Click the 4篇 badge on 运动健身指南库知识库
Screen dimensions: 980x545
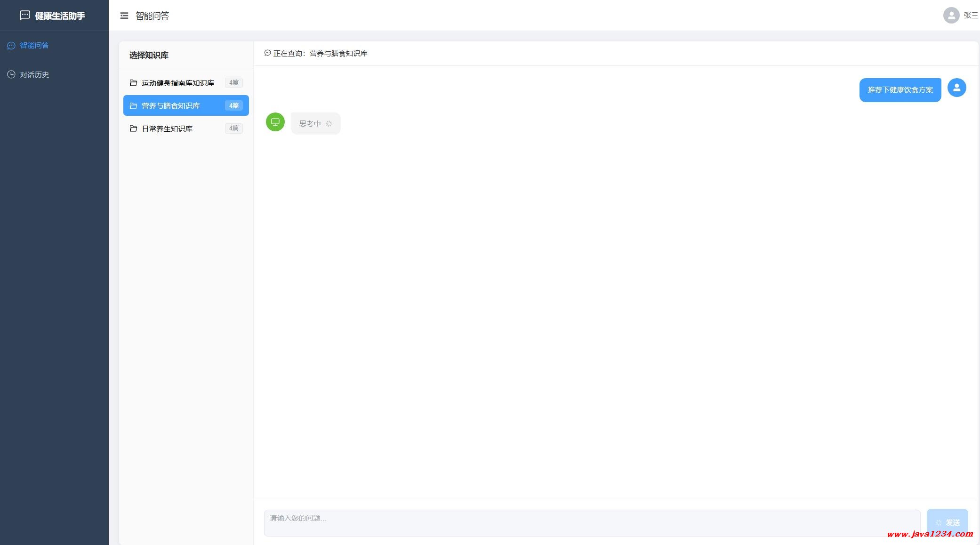pos(233,83)
